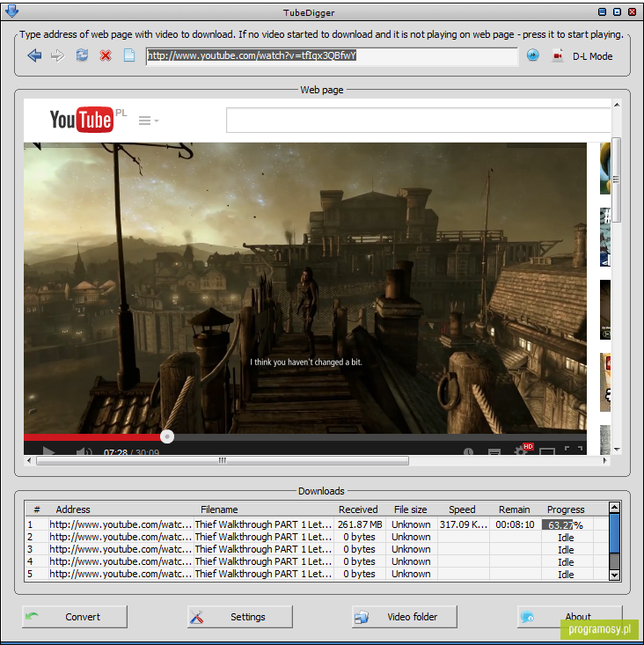Focus the URL address input field
The image size is (644, 645).
coord(332,56)
